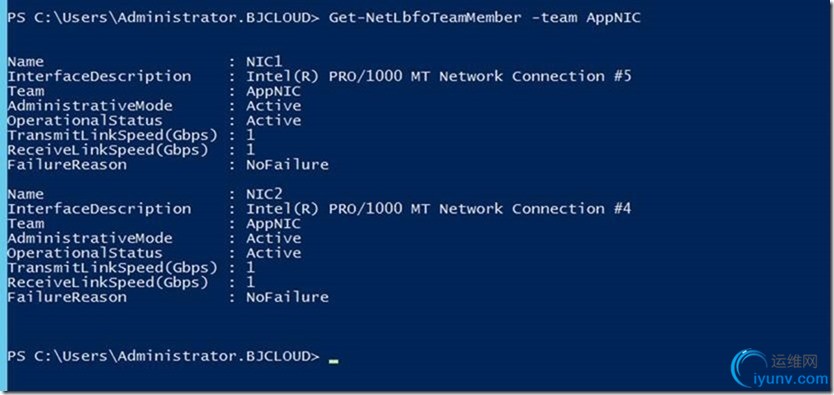Image resolution: width=834 pixels, height=395 pixels.
Task: Click the first InterfaceDescription label
Action: click(99, 77)
